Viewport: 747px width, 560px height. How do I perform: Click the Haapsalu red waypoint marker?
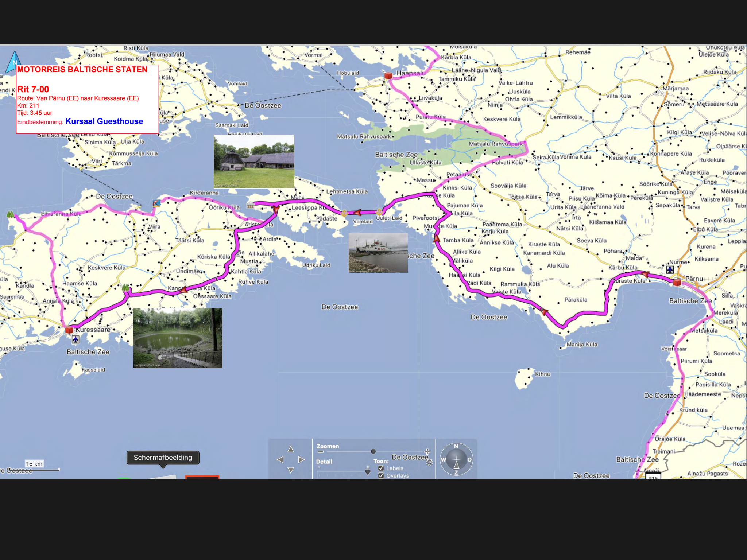[388, 75]
